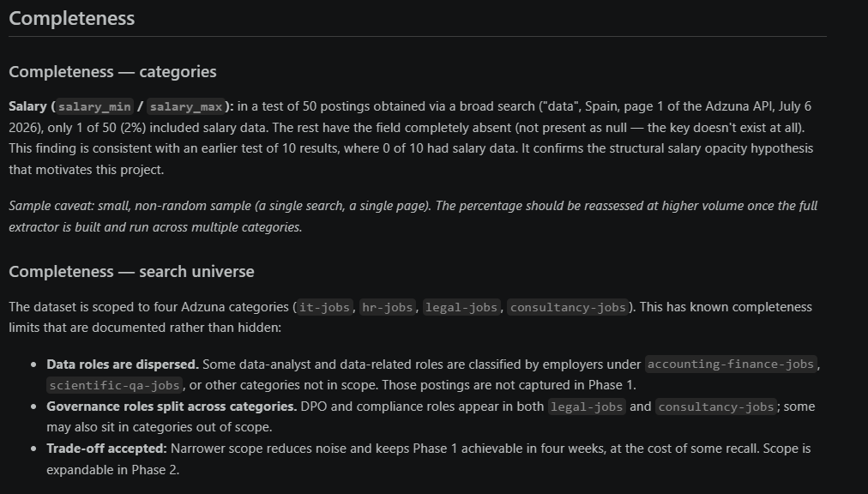The height and width of the screenshot is (494, 868).
Task: Click the bold word 'Salary'
Action: tap(27, 106)
